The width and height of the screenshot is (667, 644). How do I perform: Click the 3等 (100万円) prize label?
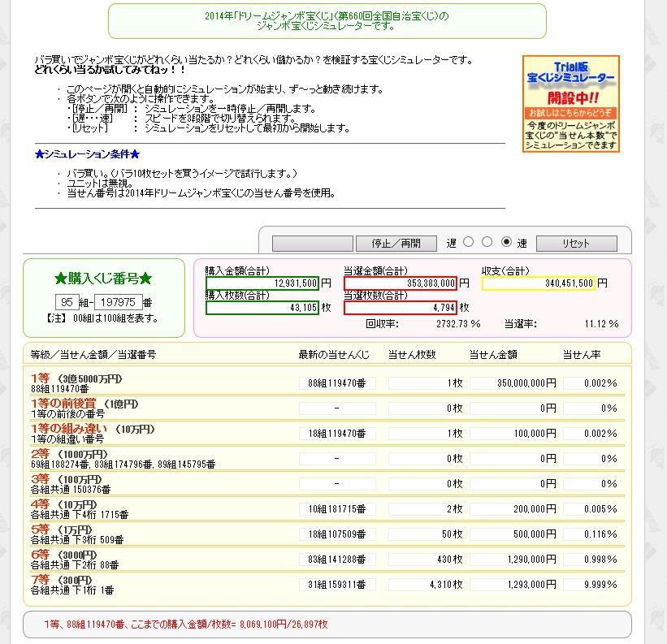point(67,478)
